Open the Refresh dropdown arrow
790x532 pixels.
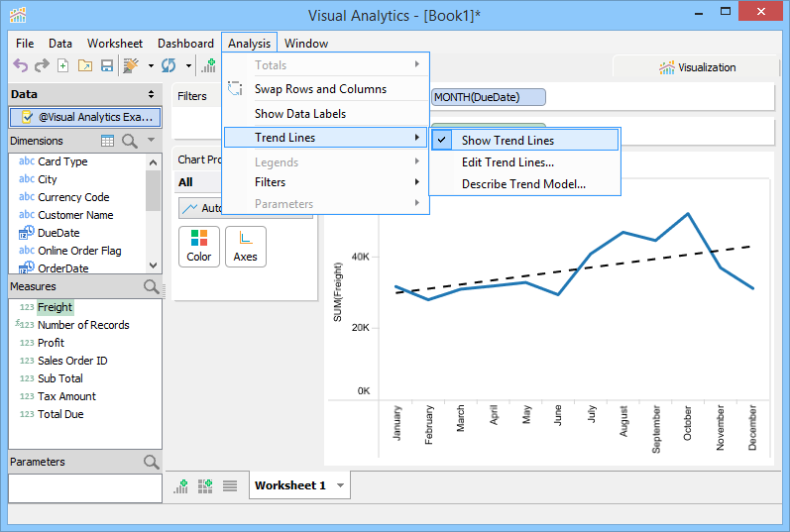coord(188,65)
